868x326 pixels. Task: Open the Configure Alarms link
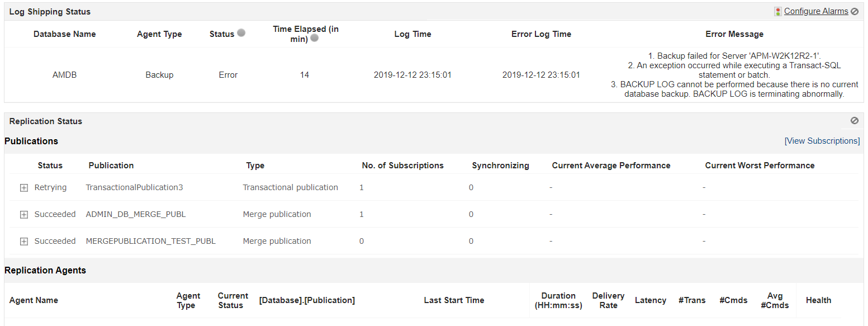(816, 11)
